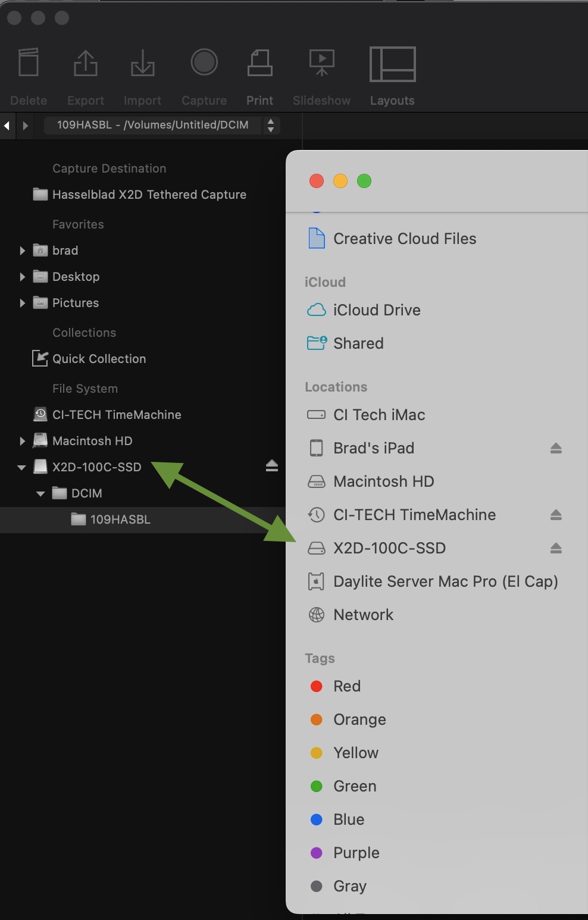Filter by the Green tag

click(355, 786)
